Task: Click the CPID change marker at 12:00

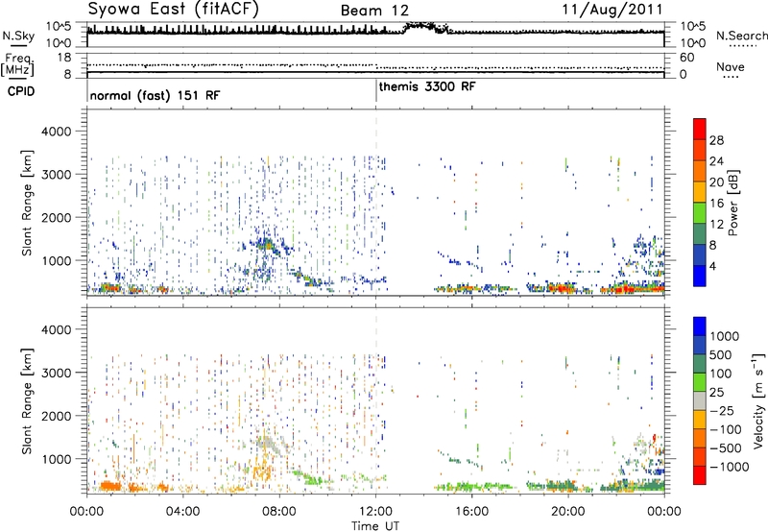Action: 376,91
